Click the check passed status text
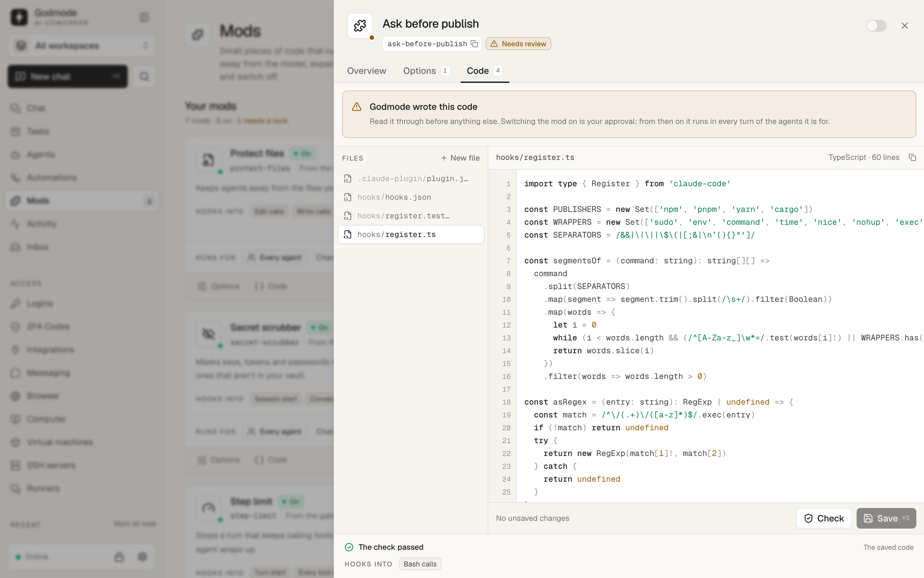The height and width of the screenshot is (578, 924). point(390,547)
